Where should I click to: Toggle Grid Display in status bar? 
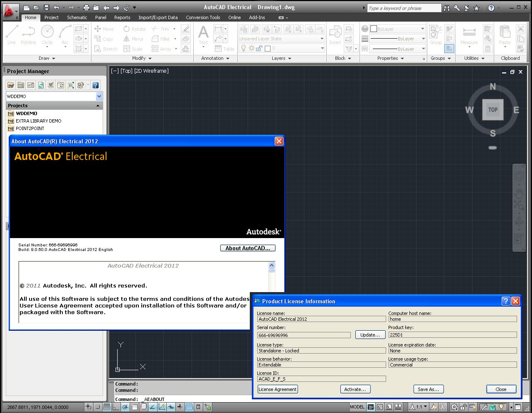point(107,407)
